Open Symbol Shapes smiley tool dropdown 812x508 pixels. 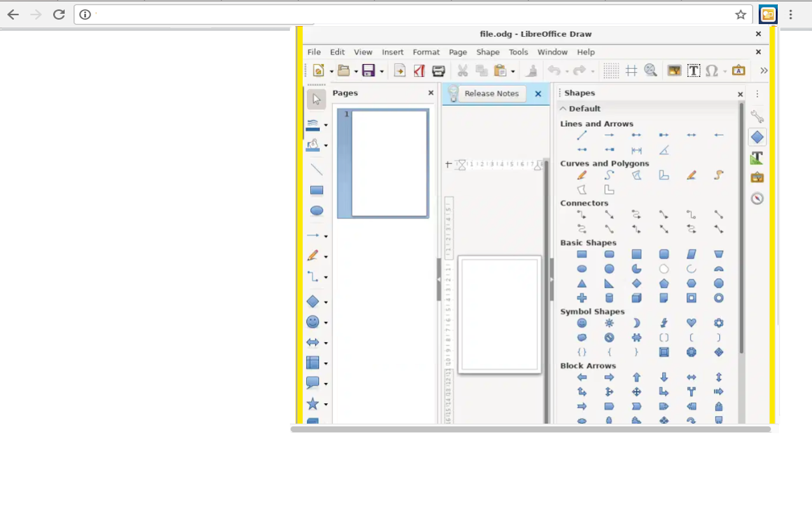tap(326, 323)
